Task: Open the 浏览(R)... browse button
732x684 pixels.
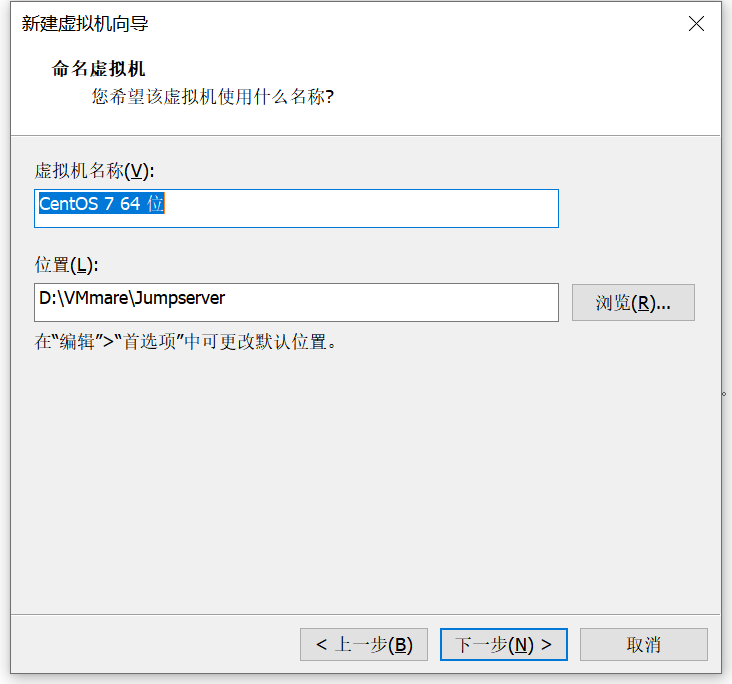Action: click(633, 303)
